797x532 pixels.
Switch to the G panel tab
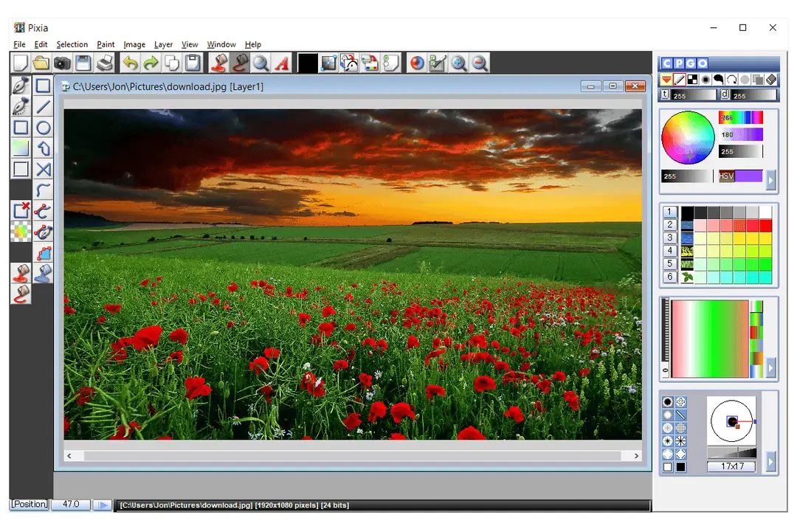pos(690,63)
